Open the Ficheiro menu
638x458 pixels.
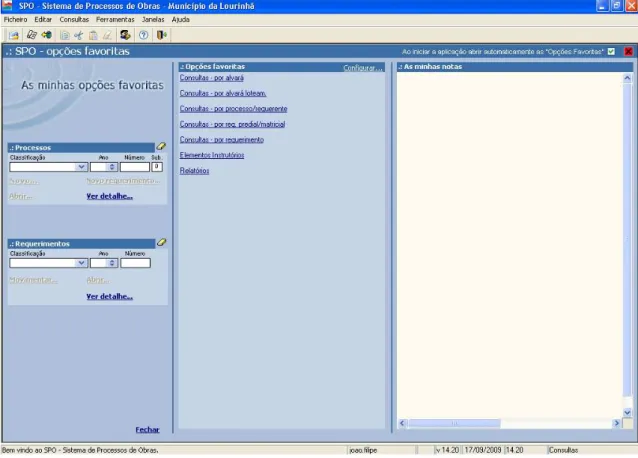[15, 20]
